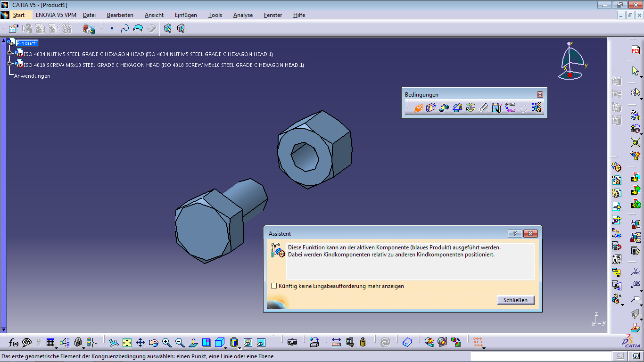The image size is (644, 362).
Task: Collapse specification tree scroll-up arrow
Action: tap(3, 41)
